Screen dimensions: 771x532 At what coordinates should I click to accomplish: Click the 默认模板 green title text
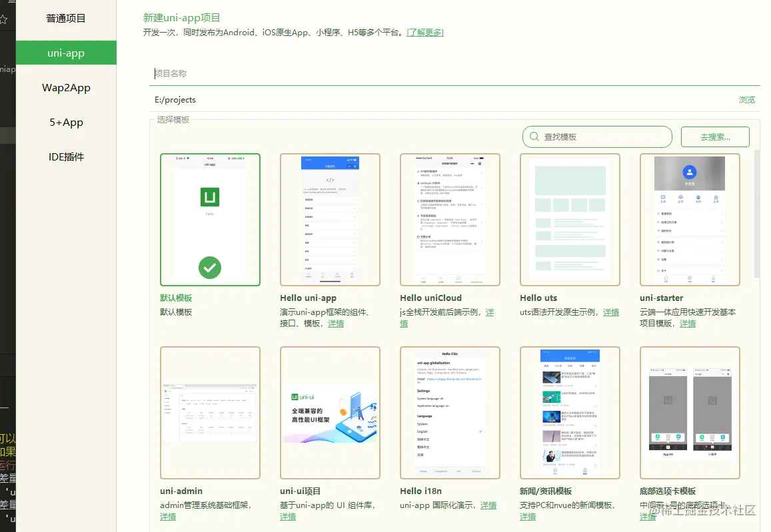(176, 298)
